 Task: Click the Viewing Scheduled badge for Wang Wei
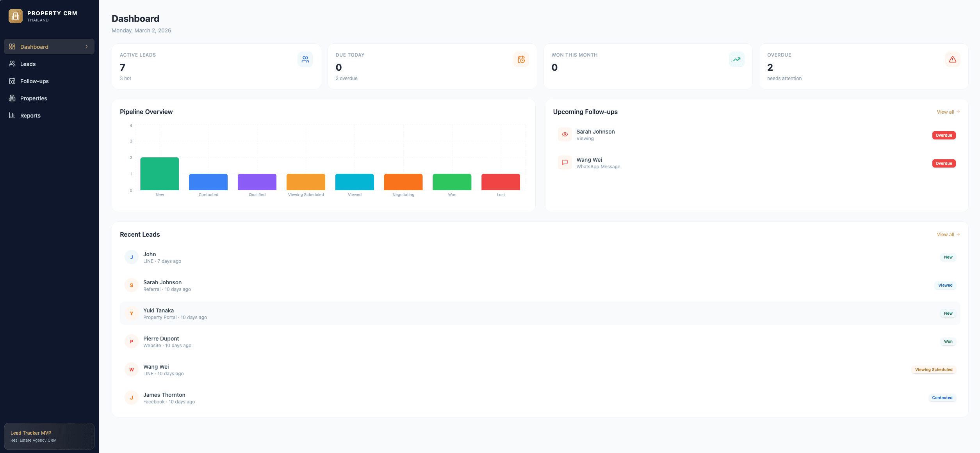[x=933, y=370]
